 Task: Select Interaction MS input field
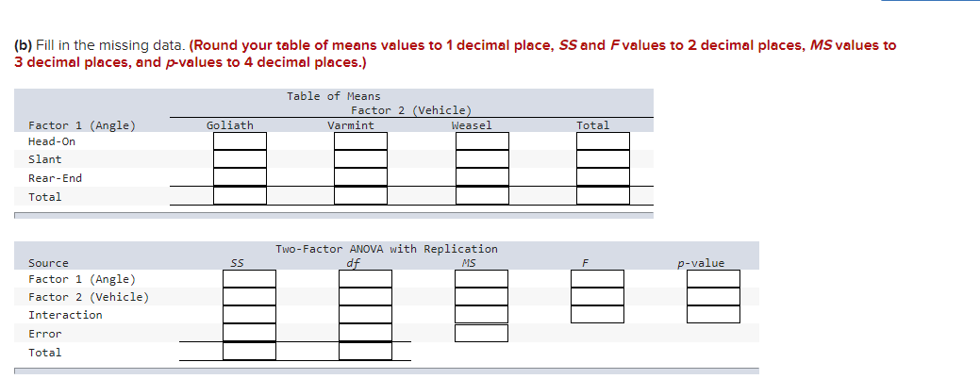(x=481, y=314)
